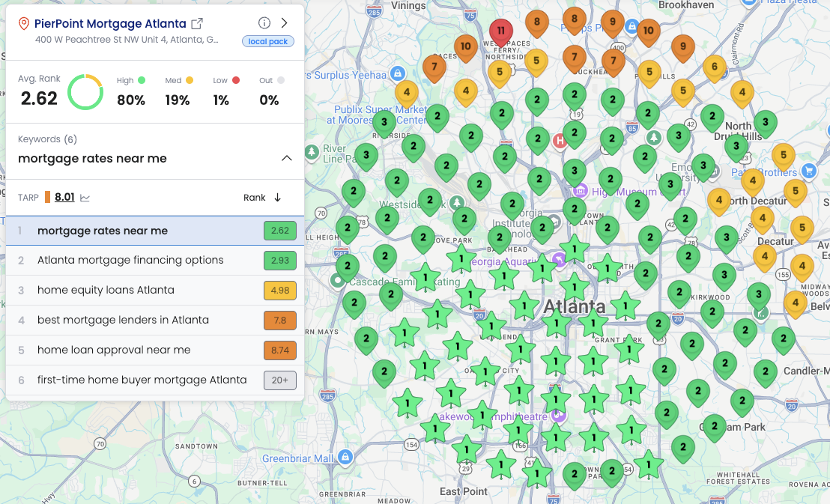Click the Greenbriar Mall shopping marker
The width and height of the screenshot is (830, 504).
coord(345,456)
